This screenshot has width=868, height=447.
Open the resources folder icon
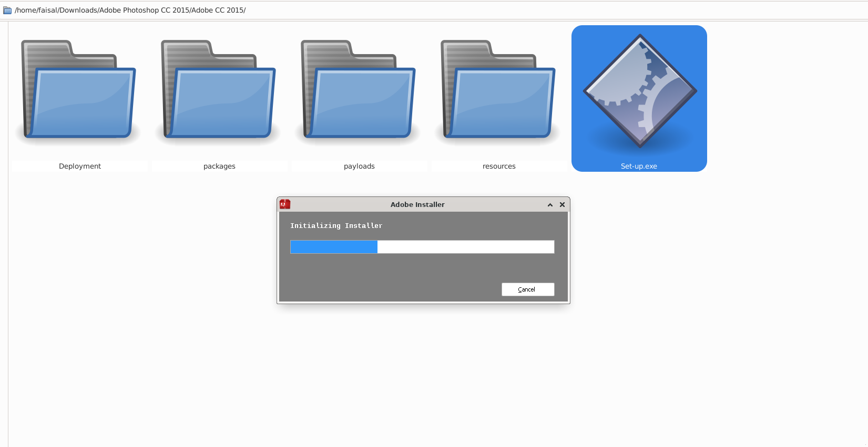pos(498,89)
